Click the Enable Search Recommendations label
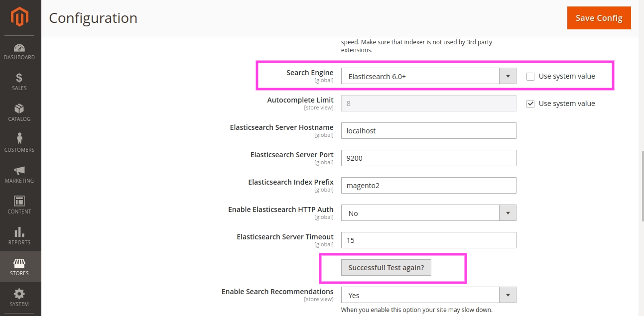644x316 pixels. coord(277,292)
